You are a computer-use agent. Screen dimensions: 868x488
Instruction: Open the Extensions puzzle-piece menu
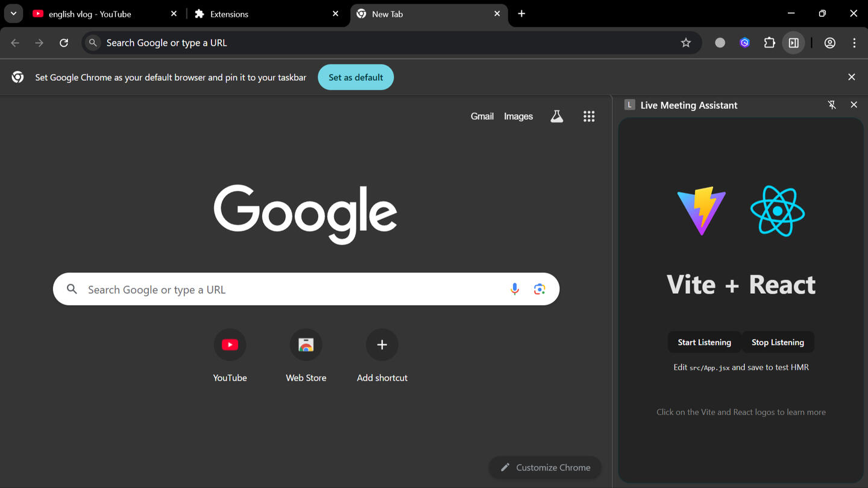[x=769, y=43]
